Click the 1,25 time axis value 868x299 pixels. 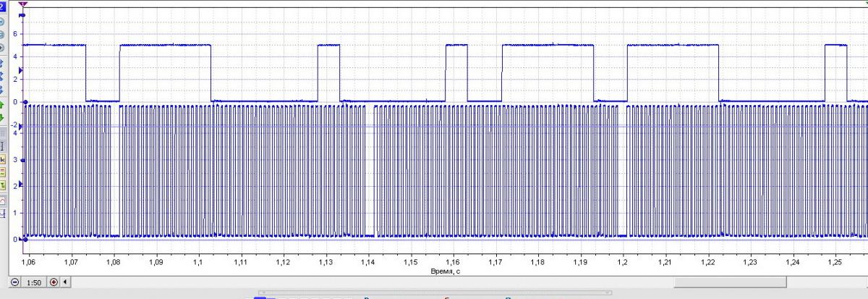(835, 261)
